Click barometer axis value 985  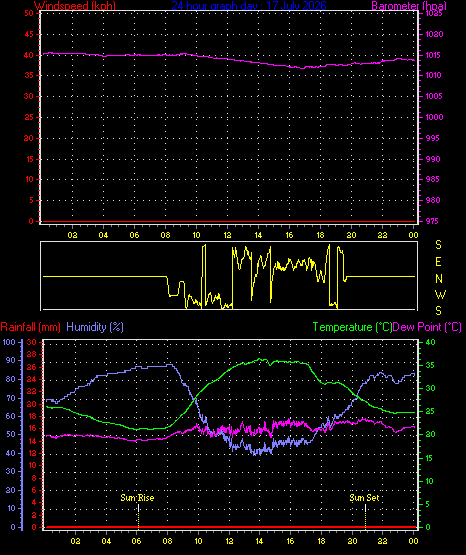433,179
